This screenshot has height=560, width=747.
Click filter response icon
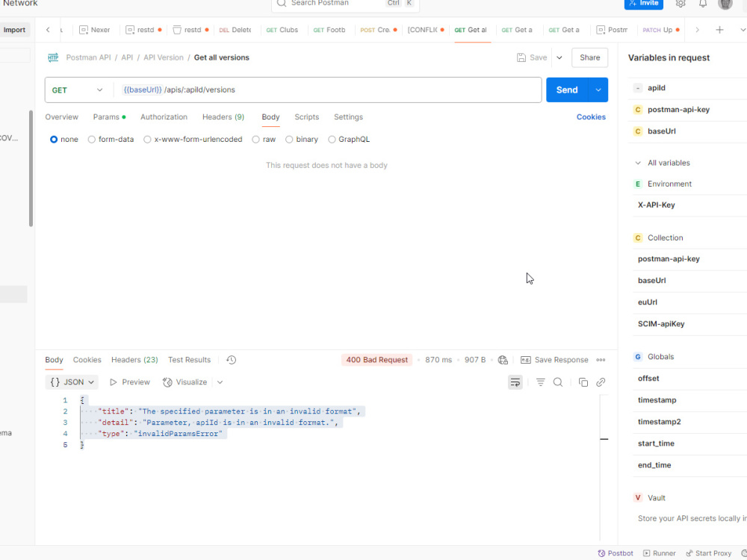tap(540, 382)
